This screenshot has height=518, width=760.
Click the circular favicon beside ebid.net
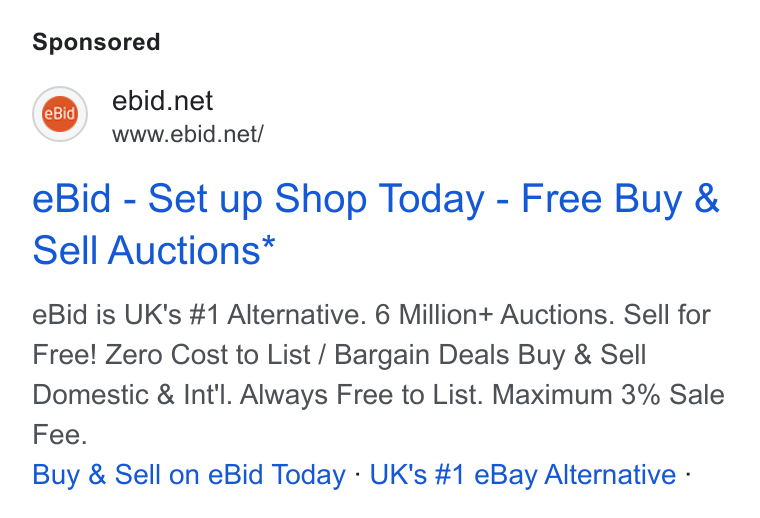coord(60,114)
